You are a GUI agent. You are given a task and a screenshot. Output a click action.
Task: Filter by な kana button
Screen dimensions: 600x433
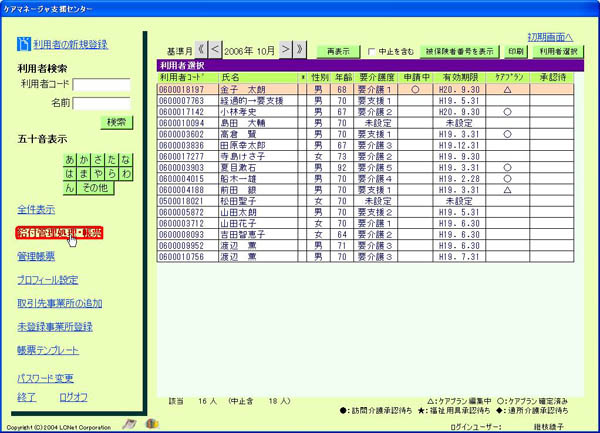pyautogui.click(x=126, y=160)
